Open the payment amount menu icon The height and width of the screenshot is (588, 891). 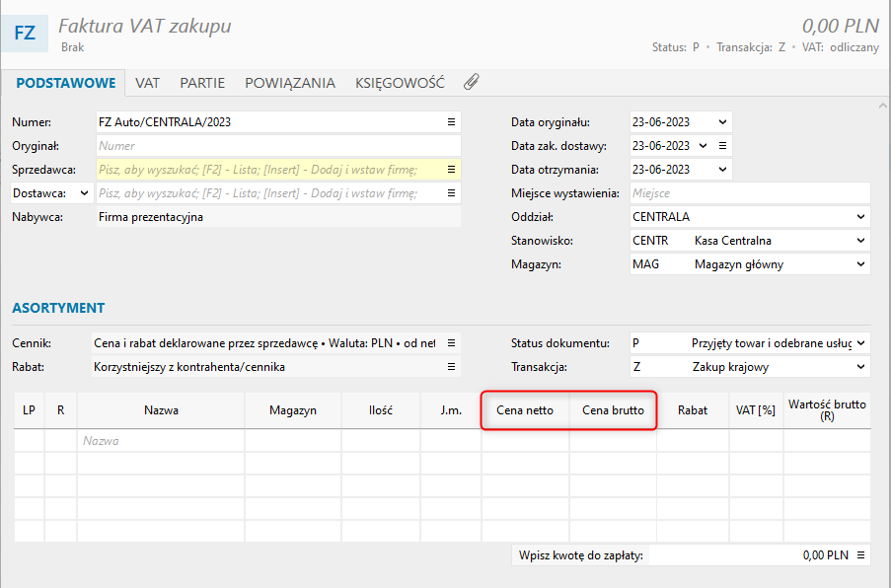[x=861, y=555]
